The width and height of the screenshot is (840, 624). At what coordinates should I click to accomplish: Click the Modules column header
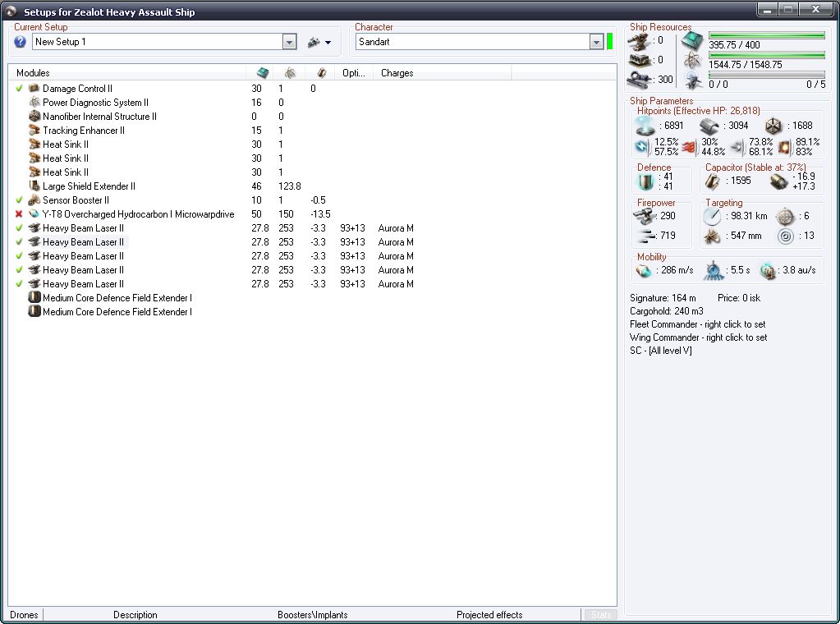127,73
